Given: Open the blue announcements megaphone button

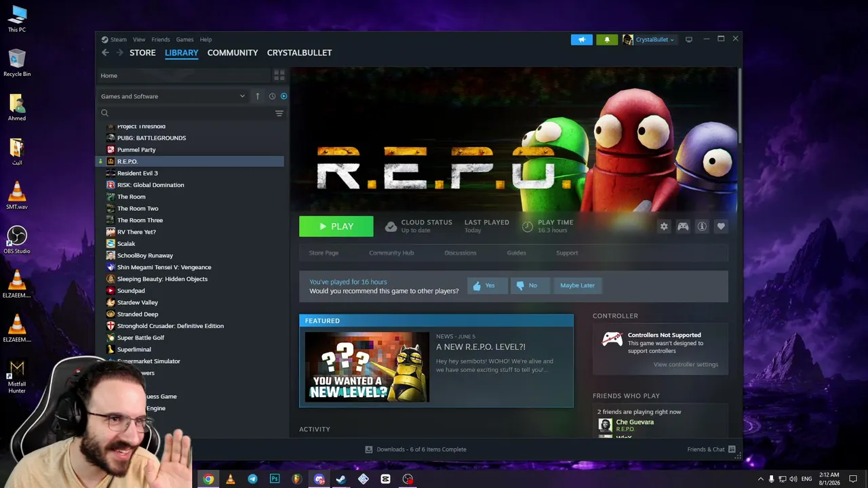Looking at the screenshot, I should pyautogui.click(x=581, y=39).
